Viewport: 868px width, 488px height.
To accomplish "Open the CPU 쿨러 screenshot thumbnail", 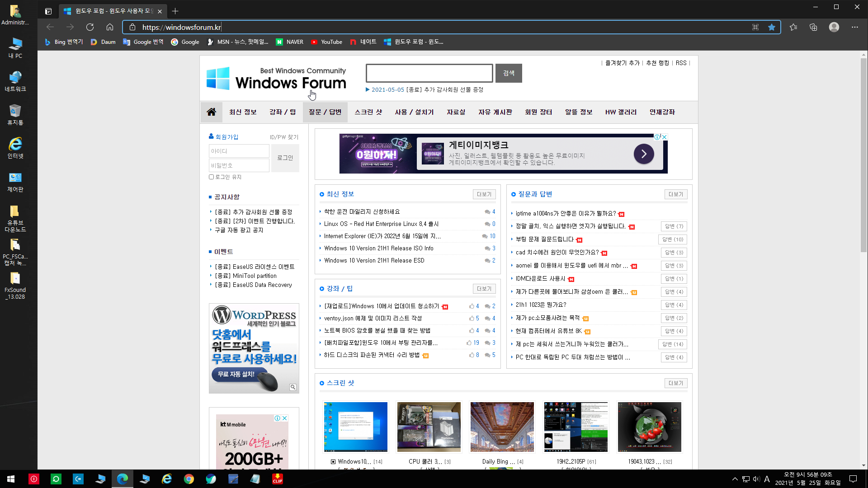I will pos(429,427).
